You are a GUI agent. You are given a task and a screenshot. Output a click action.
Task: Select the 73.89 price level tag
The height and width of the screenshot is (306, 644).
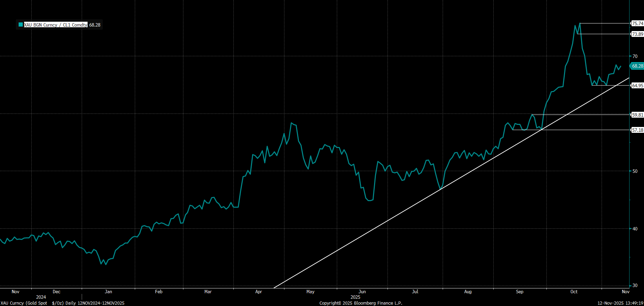tap(637, 34)
